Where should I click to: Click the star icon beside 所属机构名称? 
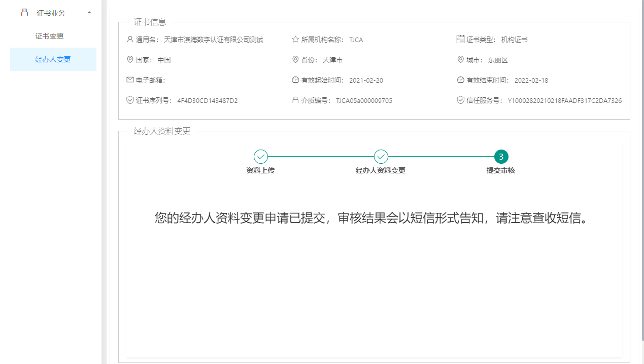coord(295,40)
